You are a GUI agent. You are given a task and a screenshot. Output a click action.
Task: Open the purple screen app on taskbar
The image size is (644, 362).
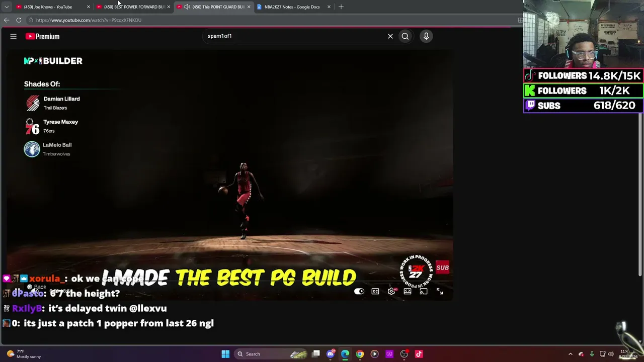(389, 354)
